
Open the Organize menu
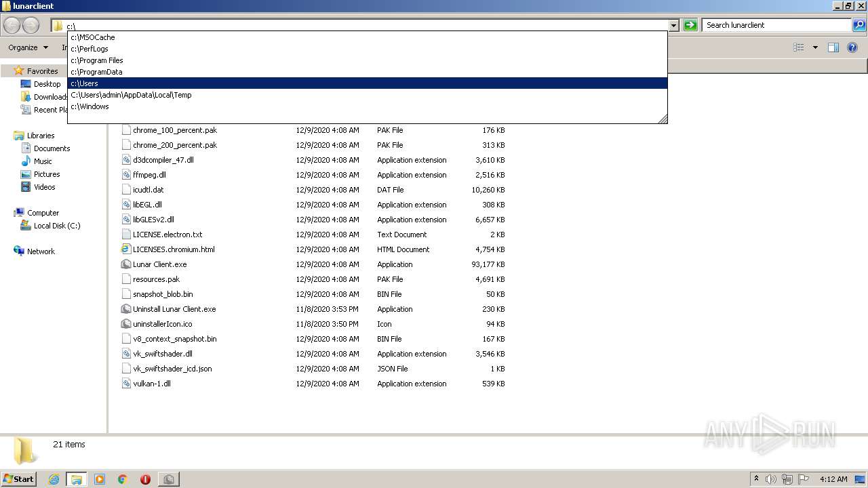pos(28,47)
